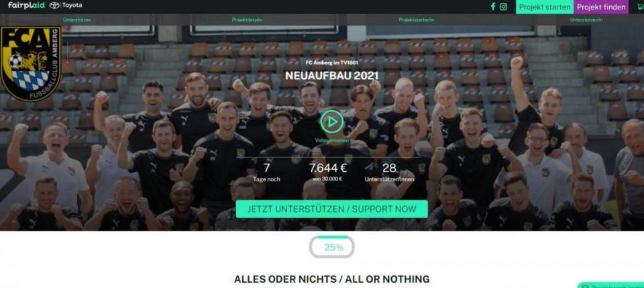Image resolution: width=644 pixels, height=288 pixels.
Task: Click the Projekt finden button
Action: [x=601, y=7]
